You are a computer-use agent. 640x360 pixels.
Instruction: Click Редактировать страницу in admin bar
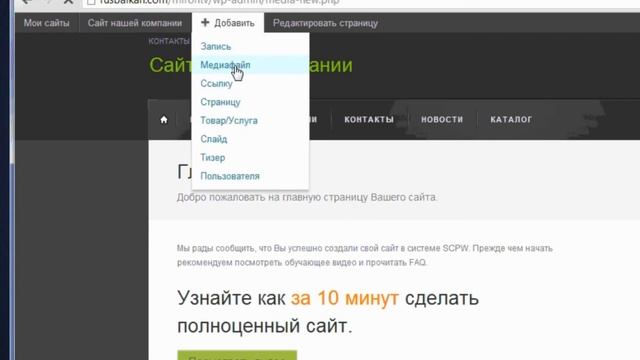pyautogui.click(x=325, y=23)
